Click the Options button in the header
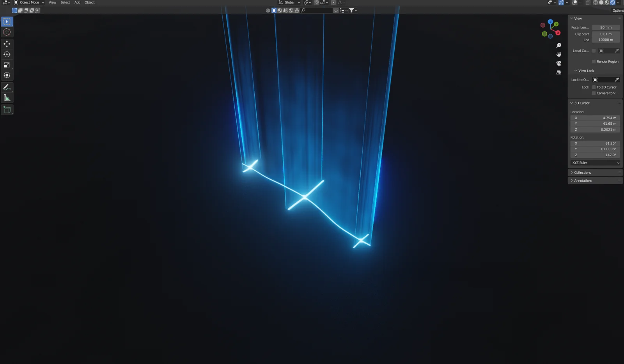 pos(618,11)
